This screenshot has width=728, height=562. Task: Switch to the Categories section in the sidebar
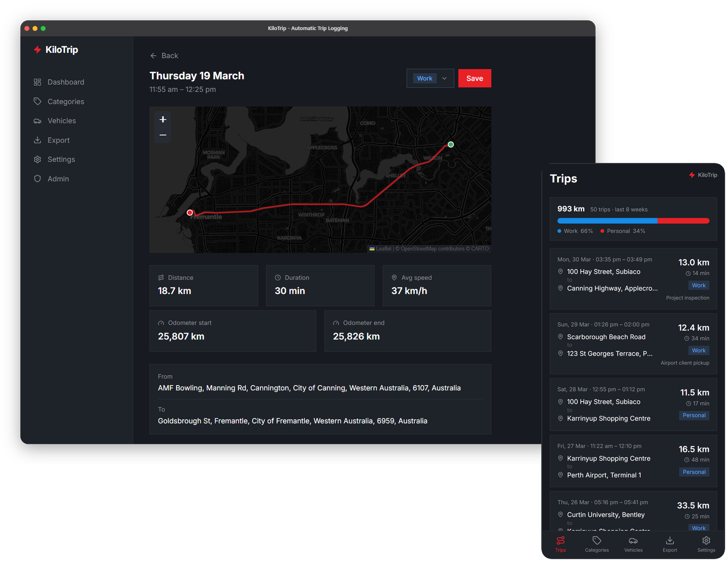(x=65, y=101)
